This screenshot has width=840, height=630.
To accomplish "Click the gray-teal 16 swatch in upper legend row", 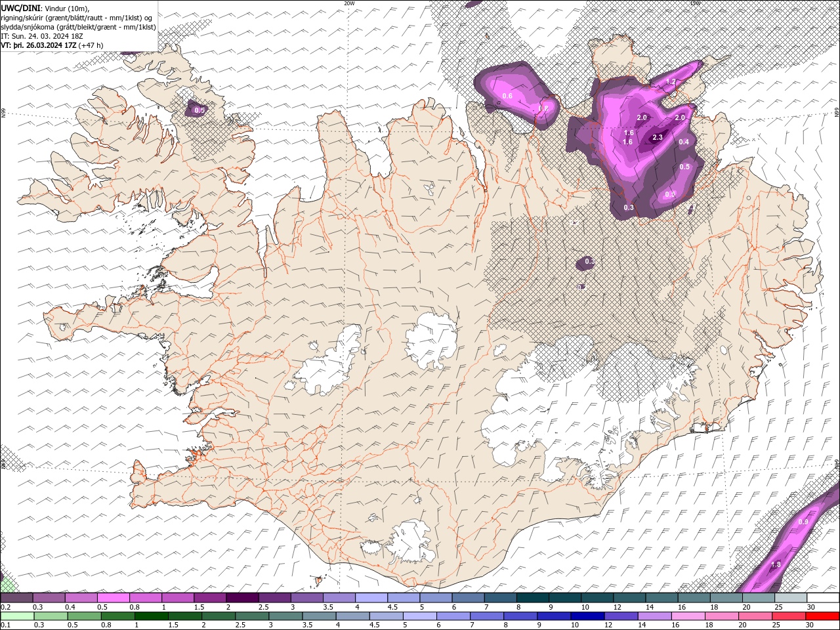I will (x=693, y=598).
